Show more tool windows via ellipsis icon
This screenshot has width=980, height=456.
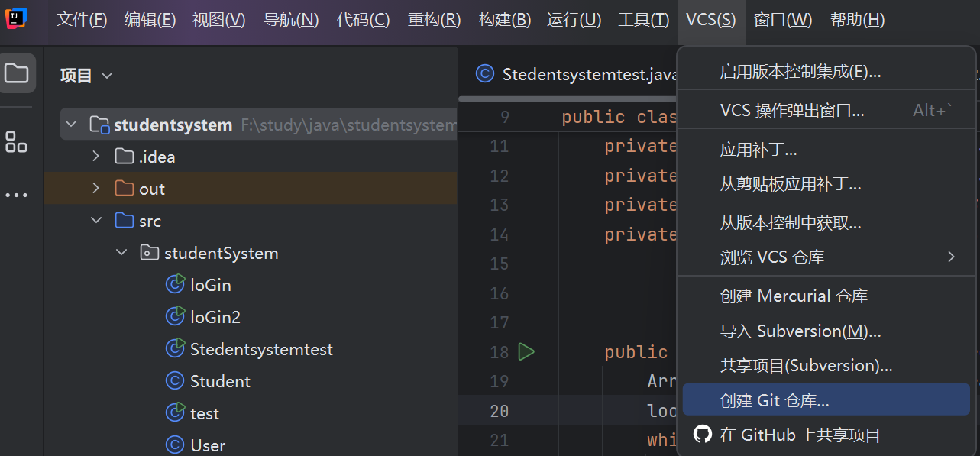17,195
